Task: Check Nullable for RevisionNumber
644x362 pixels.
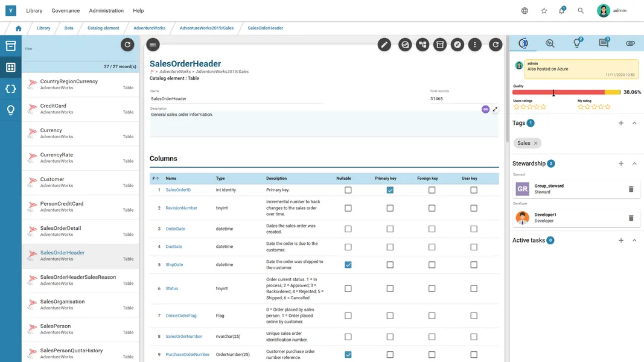Action: coord(348,208)
